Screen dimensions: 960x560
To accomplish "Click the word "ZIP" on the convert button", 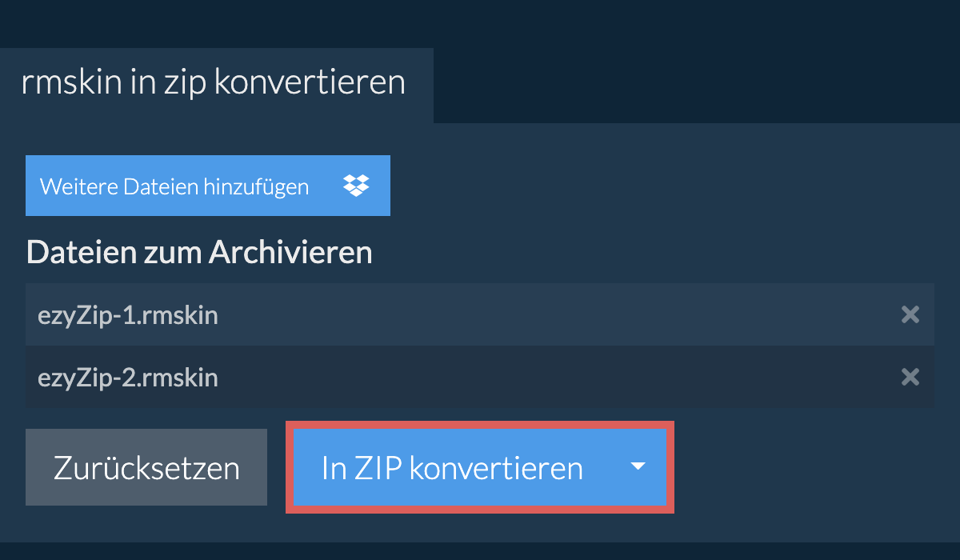I will pyautogui.click(x=375, y=468).
